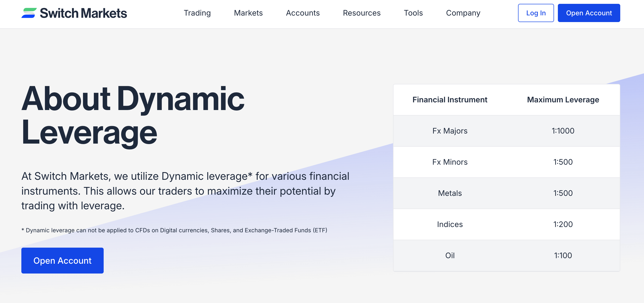The image size is (644, 303).
Task: Open the Trading navigation menu
Action: (x=197, y=13)
